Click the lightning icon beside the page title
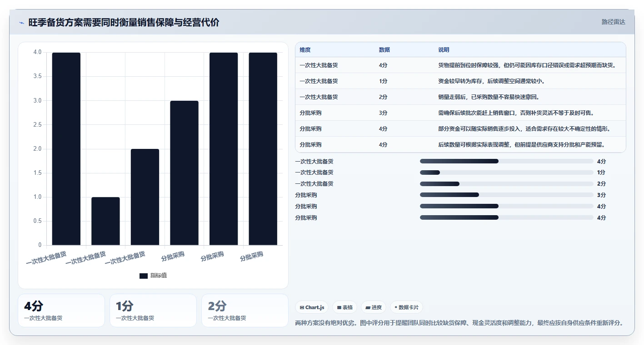Screen dimensions: 644x345 (22, 23)
